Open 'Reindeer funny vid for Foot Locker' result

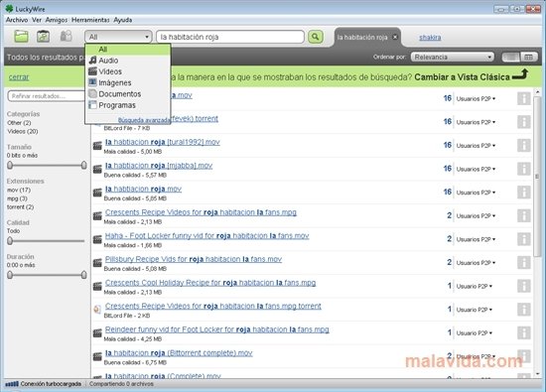pyautogui.click(x=217, y=329)
